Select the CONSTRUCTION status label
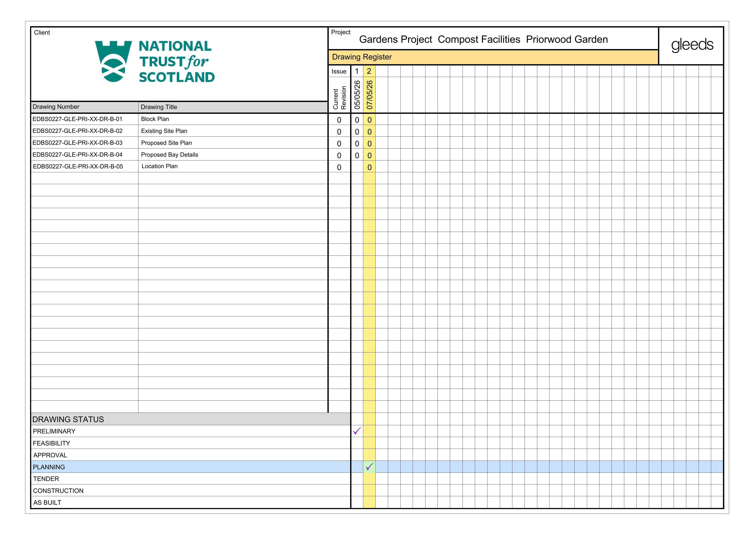756x534 pixels. 58,491
